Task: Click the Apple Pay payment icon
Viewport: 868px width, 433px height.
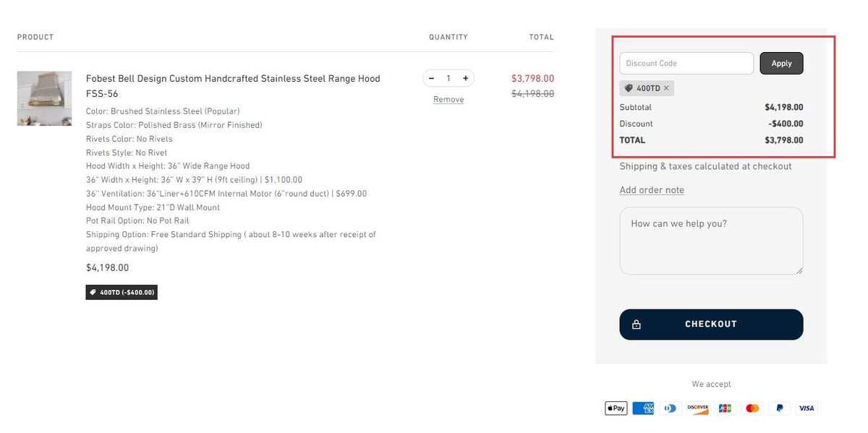Action: pyautogui.click(x=616, y=408)
